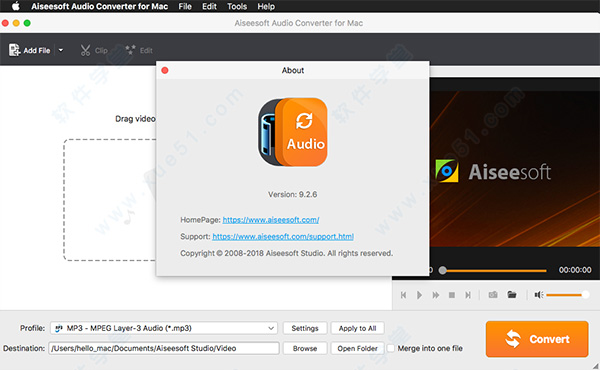Enable Merge into one file checkbox
This screenshot has width=600, height=370.
[391, 348]
